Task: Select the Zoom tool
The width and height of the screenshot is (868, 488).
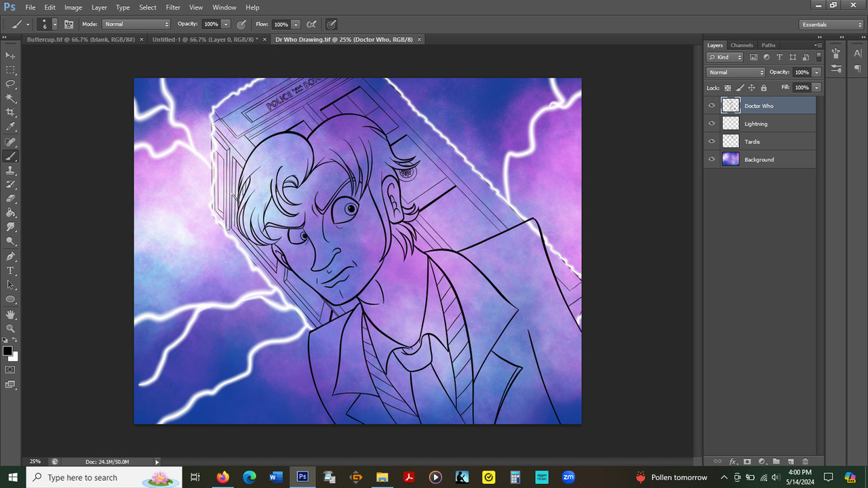Action: 10,329
